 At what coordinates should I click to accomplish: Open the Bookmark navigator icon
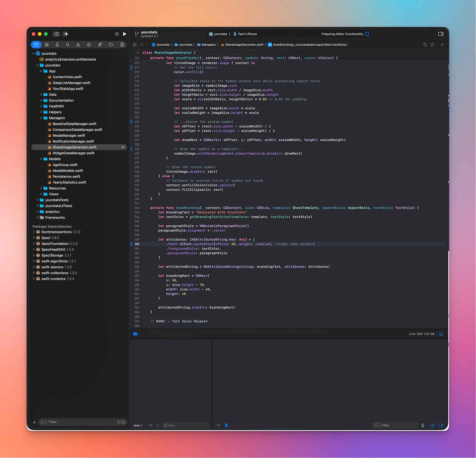click(57, 45)
